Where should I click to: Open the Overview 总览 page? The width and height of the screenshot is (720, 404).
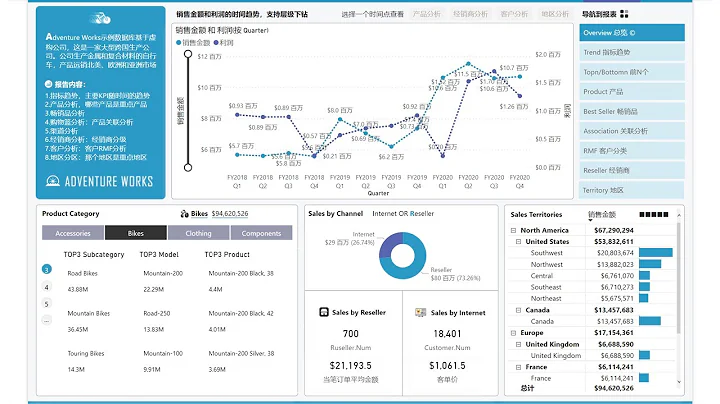click(x=632, y=33)
